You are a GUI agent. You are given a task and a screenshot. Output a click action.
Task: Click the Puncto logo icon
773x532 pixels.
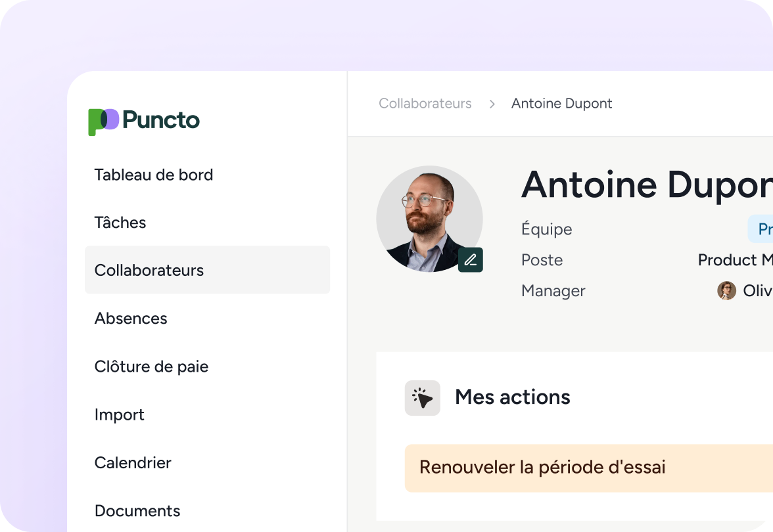tap(103, 122)
